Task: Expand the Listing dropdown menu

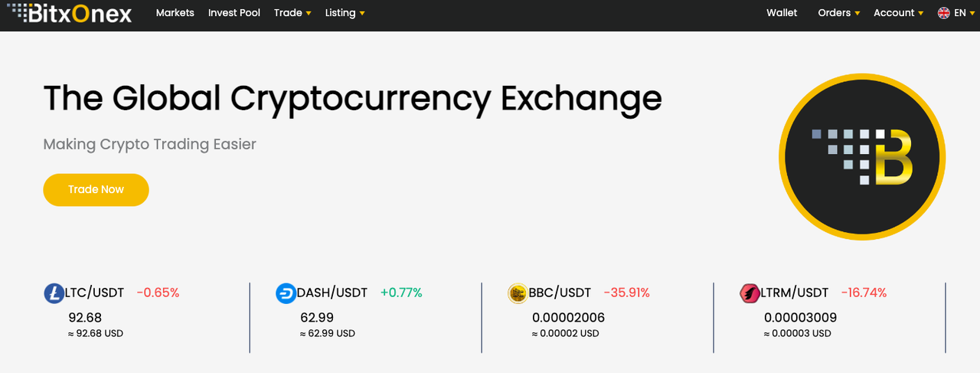Action: [345, 13]
